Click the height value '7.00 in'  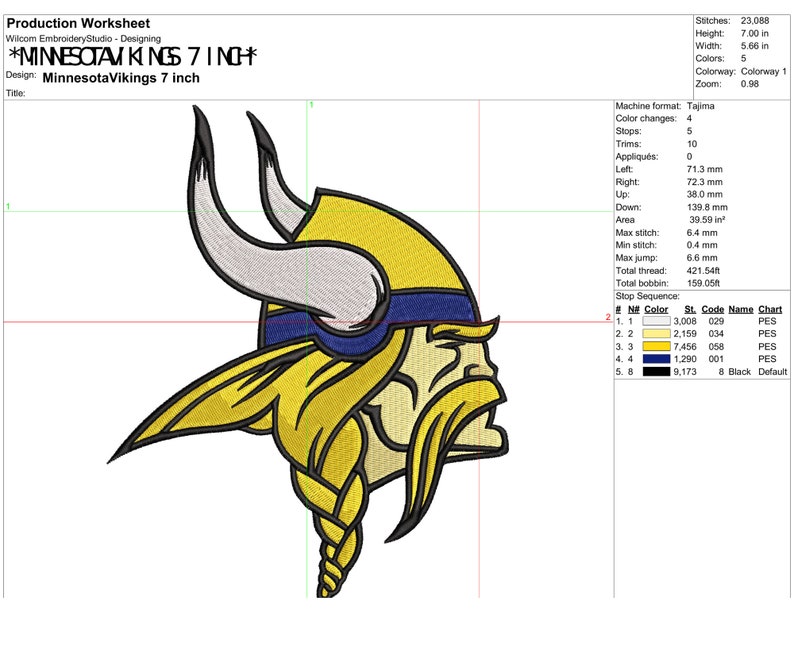755,33
